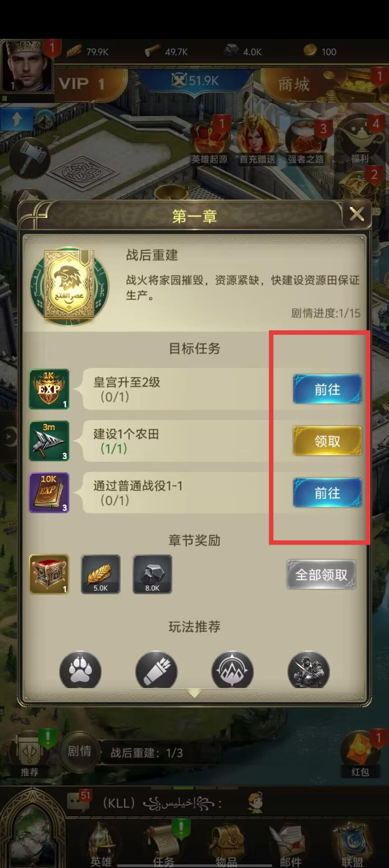Expand the blue up-arrow panel

click(x=17, y=120)
